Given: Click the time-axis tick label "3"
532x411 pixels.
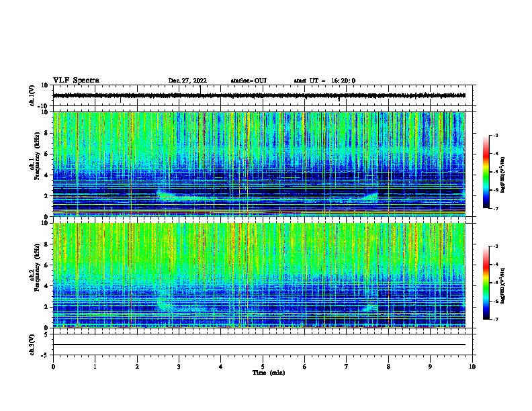Looking at the screenshot, I should (x=179, y=367).
